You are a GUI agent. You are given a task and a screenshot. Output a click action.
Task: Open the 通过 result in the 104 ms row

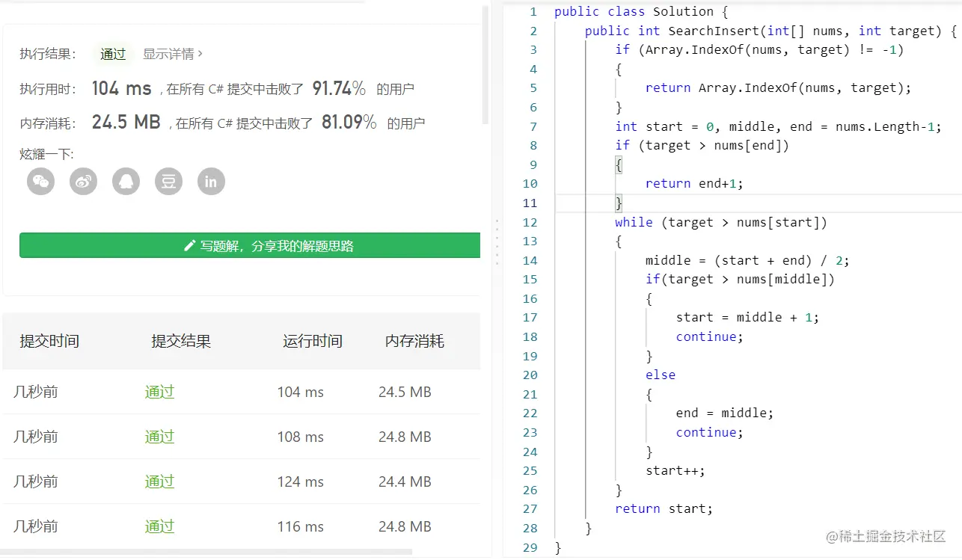[x=159, y=392]
